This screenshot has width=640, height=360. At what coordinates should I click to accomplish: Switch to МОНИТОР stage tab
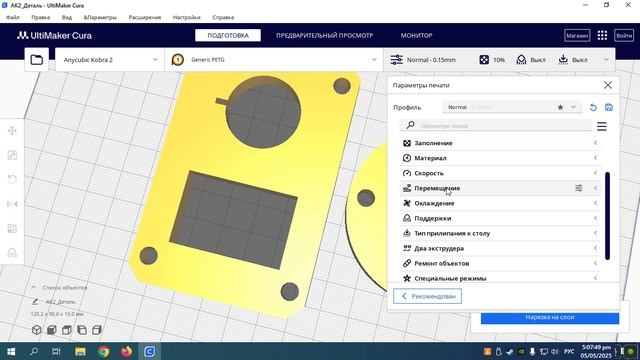pos(416,36)
